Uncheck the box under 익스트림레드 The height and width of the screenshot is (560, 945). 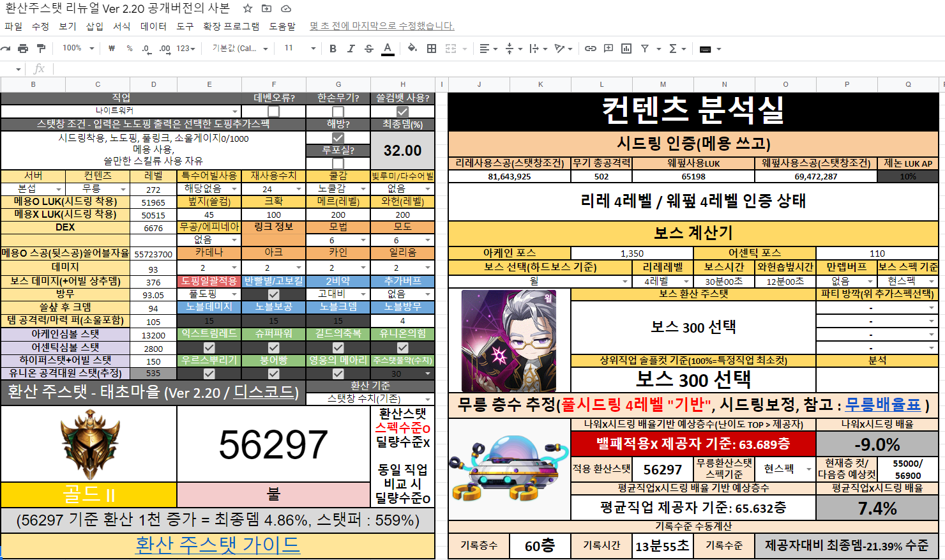pyautogui.click(x=209, y=347)
